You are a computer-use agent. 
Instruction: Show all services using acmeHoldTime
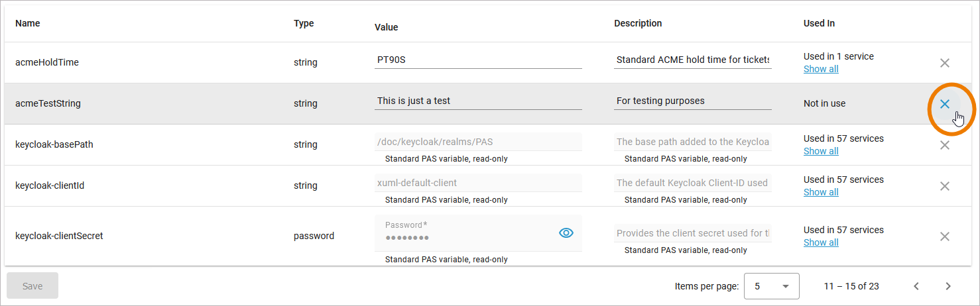821,69
